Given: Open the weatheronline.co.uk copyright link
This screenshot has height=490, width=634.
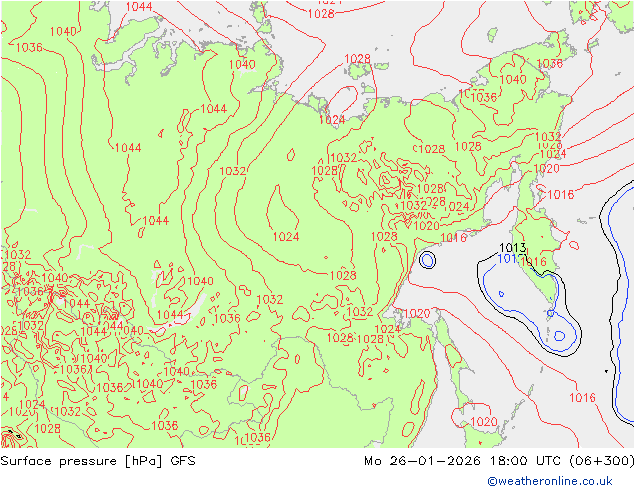Looking at the screenshot, I should [549, 481].
